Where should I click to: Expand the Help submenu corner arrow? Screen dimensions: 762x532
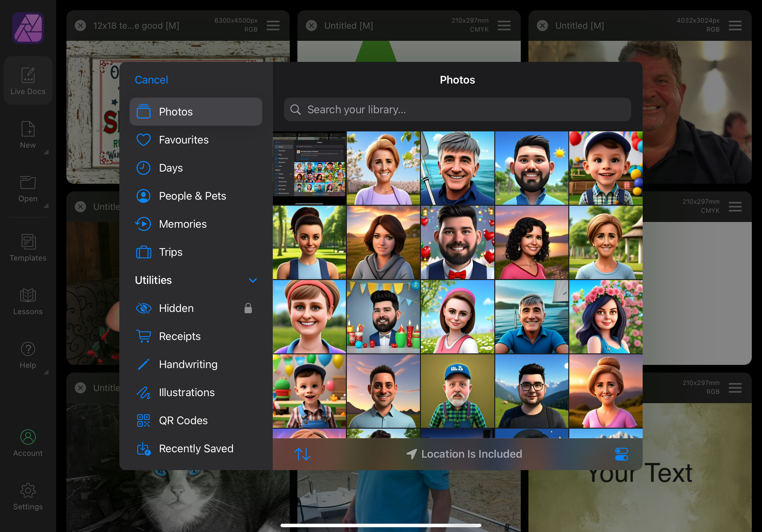pos(47,372)
